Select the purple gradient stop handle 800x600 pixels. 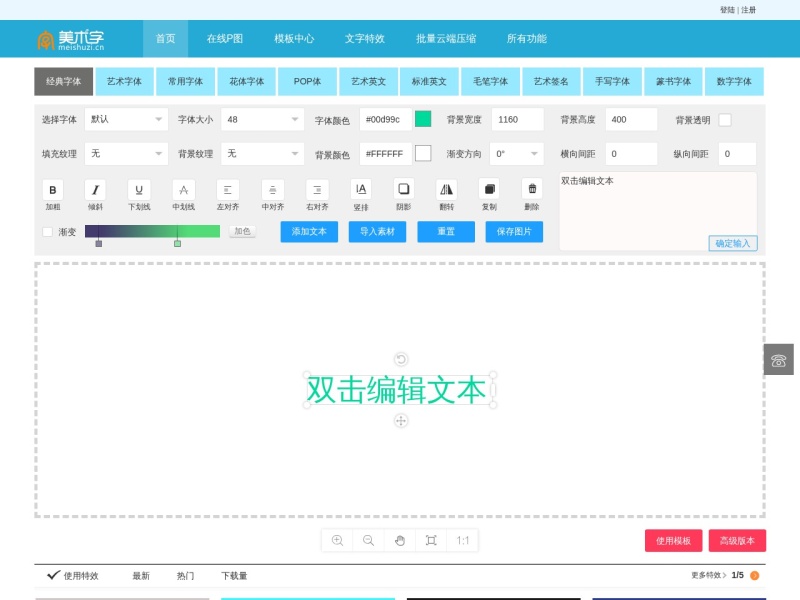coord(98,244)
